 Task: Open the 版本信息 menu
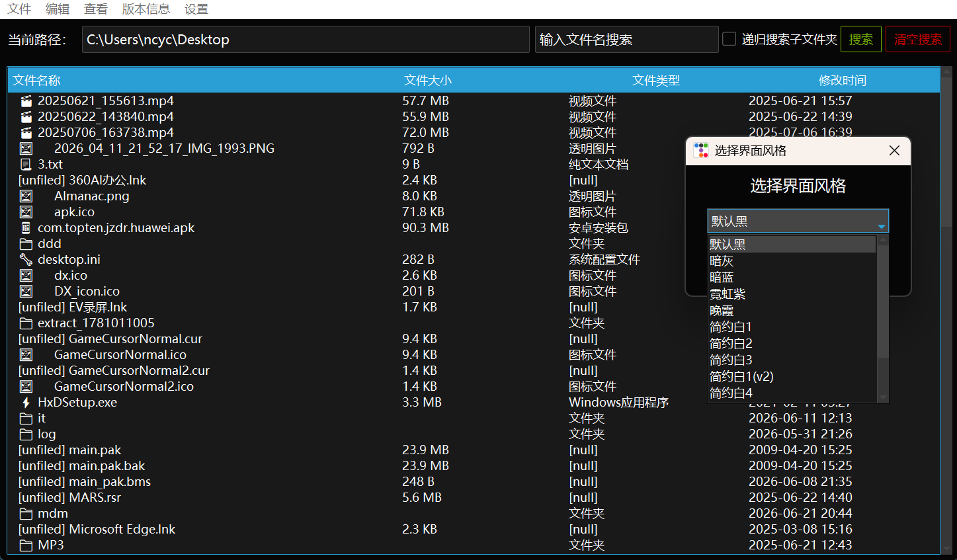tap(146, 9)
